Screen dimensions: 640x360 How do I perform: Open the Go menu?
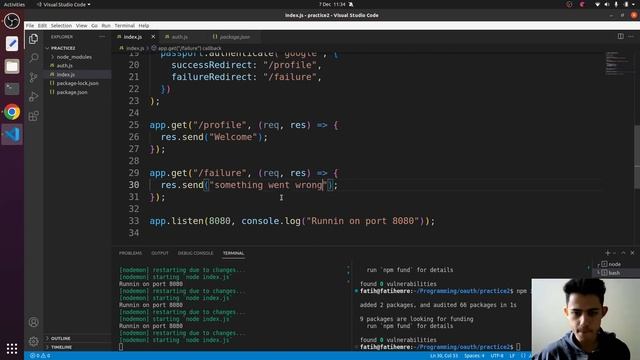(x=94, y=25)
